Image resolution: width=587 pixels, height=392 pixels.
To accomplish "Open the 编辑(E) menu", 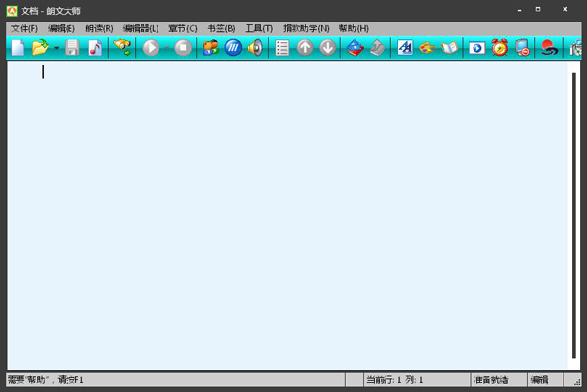I will pyautogui.click(x=62, y=28).
